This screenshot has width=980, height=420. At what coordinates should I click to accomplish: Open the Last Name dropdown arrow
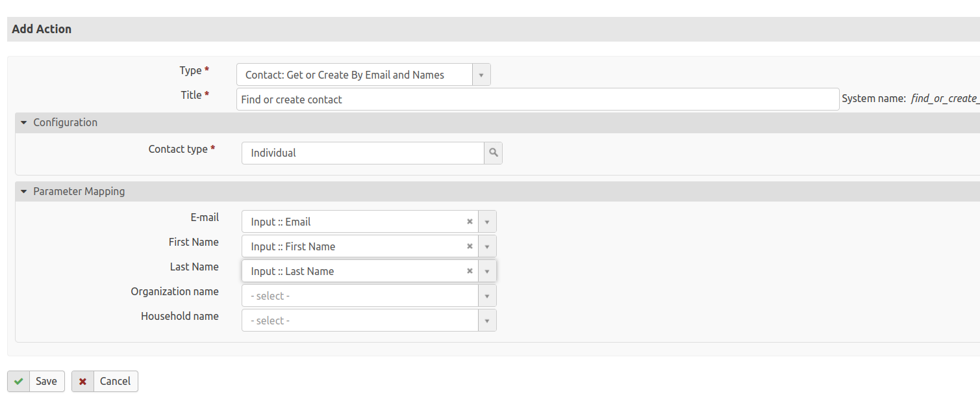(x=487, y=271)
